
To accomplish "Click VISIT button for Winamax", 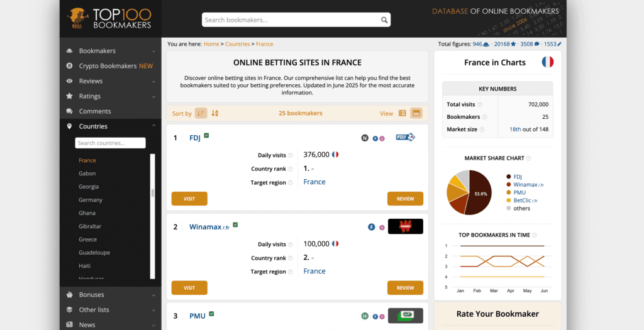I will point(189,288).
